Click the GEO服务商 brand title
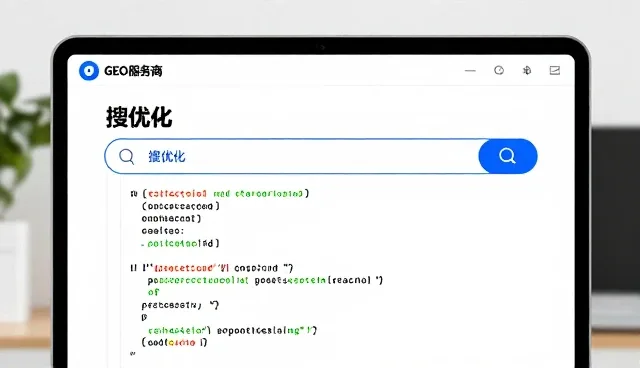Viewport: 640px width, 368px height. pos(133,71)
